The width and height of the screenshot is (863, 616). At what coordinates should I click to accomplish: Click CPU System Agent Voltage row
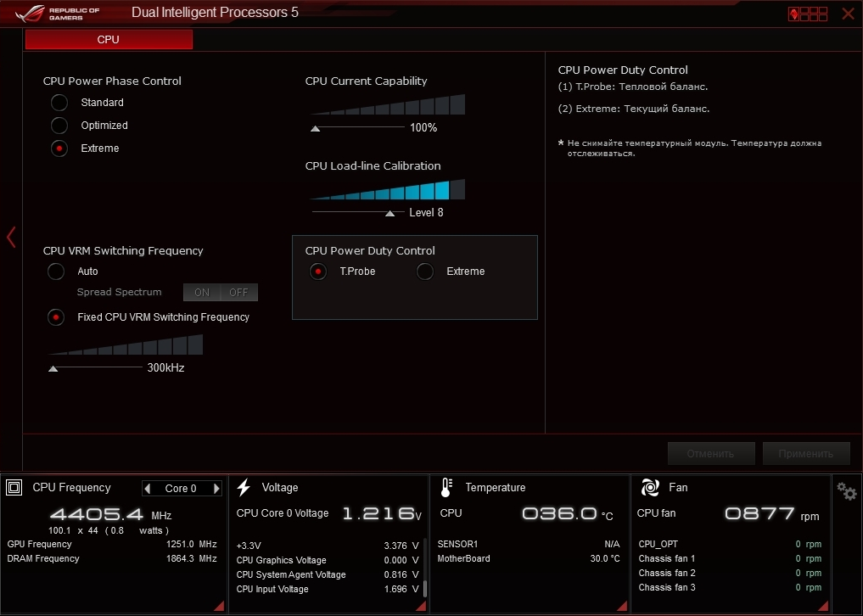(328, 574)
